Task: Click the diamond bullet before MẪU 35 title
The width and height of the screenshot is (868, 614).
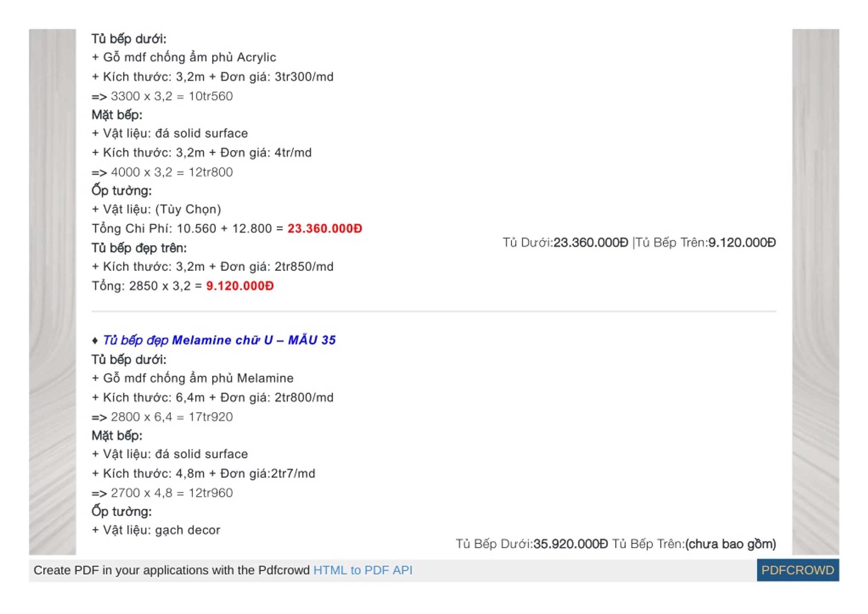Action: 95,340
